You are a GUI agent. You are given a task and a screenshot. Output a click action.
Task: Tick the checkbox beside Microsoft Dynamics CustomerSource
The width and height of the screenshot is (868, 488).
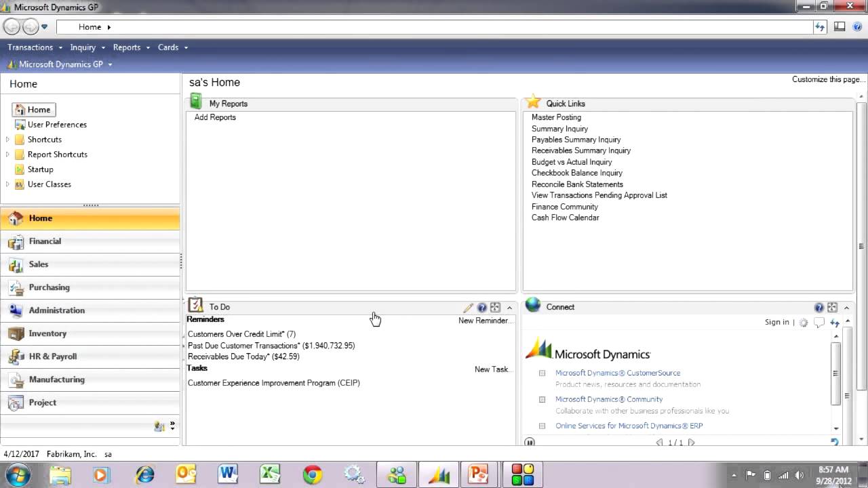(542, 373)
